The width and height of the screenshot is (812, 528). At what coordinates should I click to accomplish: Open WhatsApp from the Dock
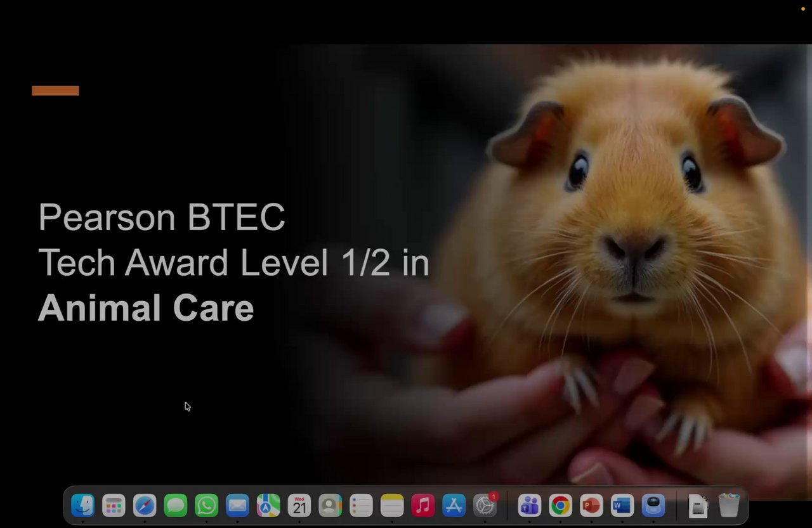(x=207, y=505)
